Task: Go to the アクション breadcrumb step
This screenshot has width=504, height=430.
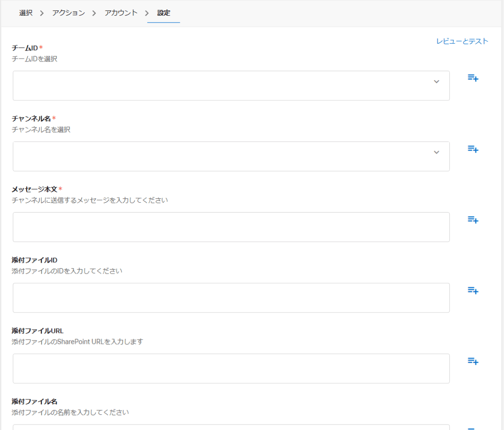Action: tap(68, 13)
